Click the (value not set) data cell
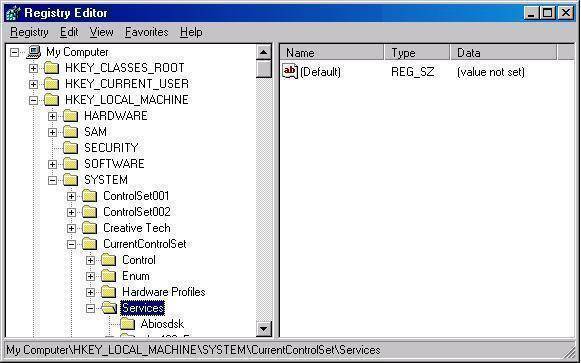The image size is (581, 363). click(x=491, y=71)
